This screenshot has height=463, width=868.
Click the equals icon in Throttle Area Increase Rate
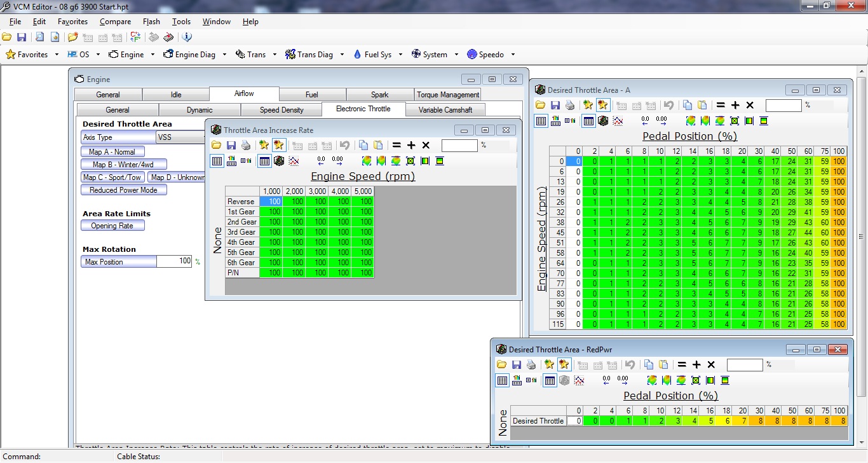pyautogui.click(x=397, y=146)
